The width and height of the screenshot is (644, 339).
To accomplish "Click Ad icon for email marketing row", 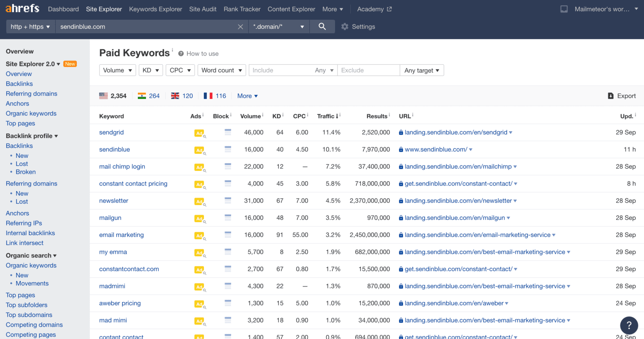I will tap(199, 236).
